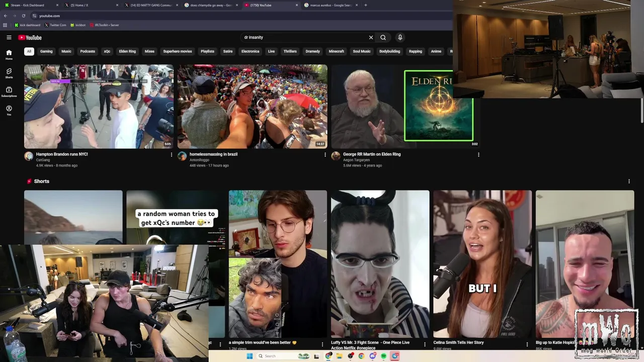The width and height of the screenshot is (644, 362).
Task: Open options for Celina Smith short
Action: [x=527, y=344]
